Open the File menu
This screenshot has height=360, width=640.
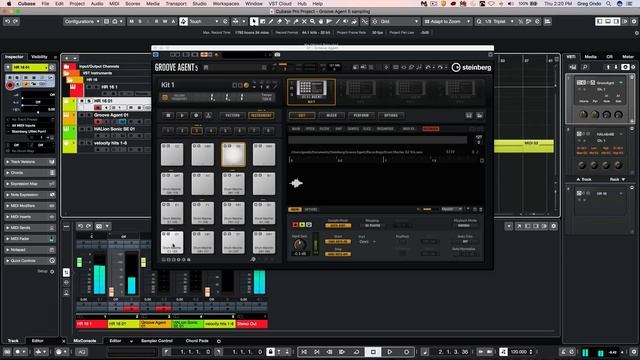tap(45, 3)
